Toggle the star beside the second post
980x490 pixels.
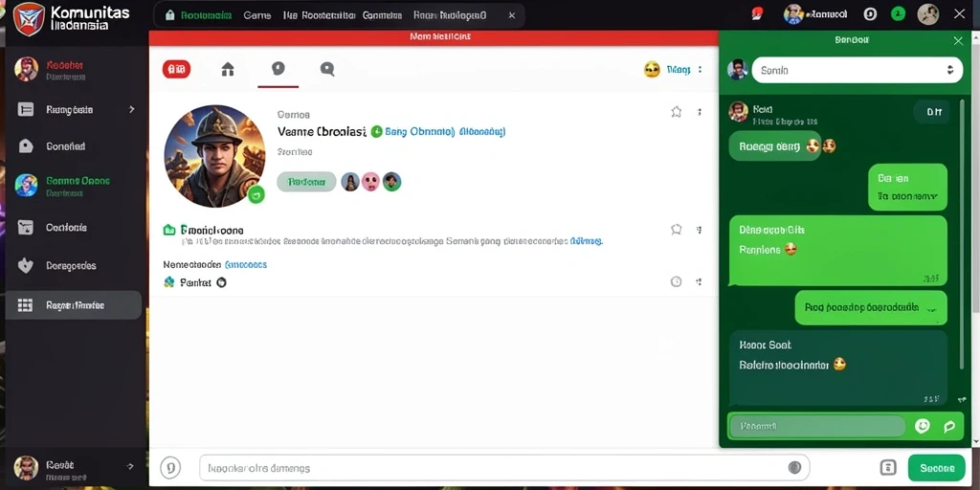point(676,230)
